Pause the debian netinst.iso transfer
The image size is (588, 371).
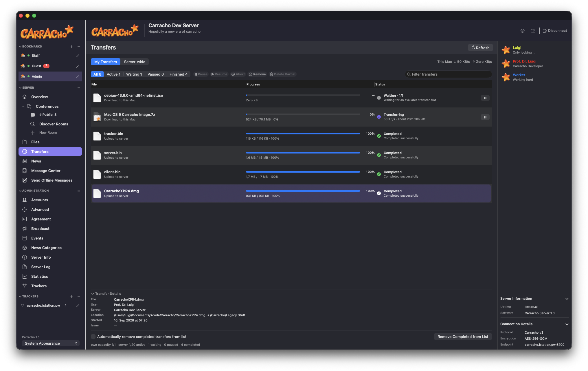click(x=485, y=98)
